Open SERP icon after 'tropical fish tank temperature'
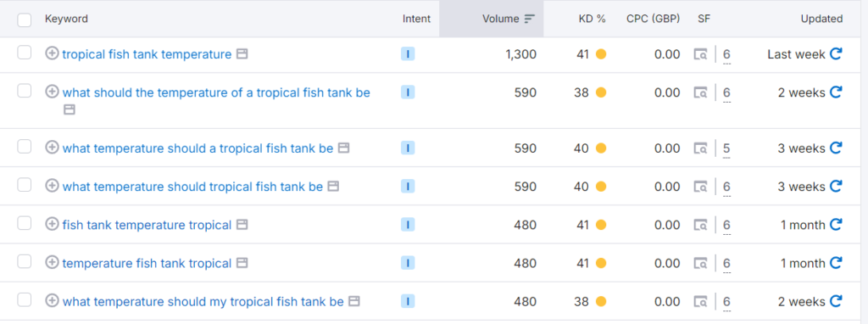 click(242, 54)
